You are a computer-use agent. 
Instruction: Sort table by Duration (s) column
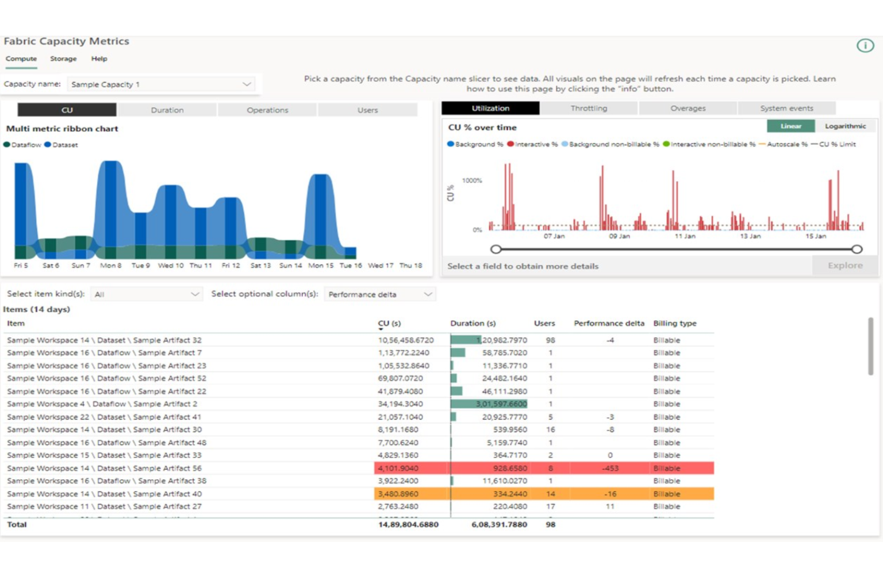[x=473, y=324]
